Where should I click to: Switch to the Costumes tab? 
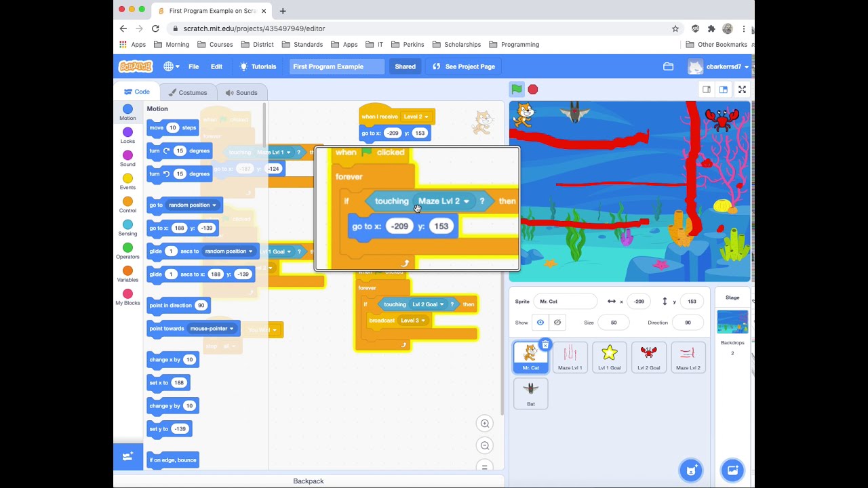click(188, 92)
